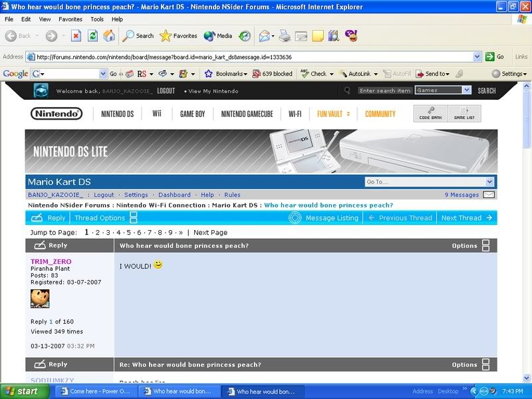Screen dimensions: 532x399
Task: Click the yellow note toolbar icon
Action: coord(318,36)
